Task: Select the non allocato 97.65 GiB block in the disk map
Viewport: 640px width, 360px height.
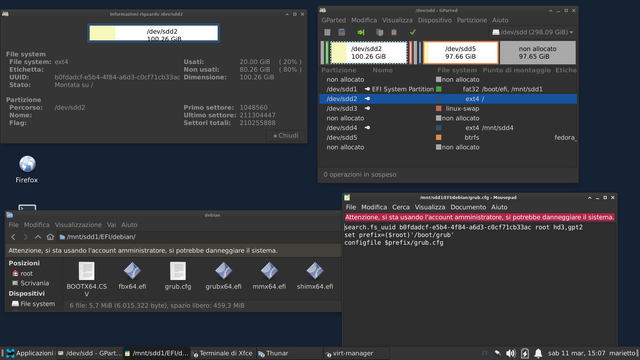Action: [538, 52]
